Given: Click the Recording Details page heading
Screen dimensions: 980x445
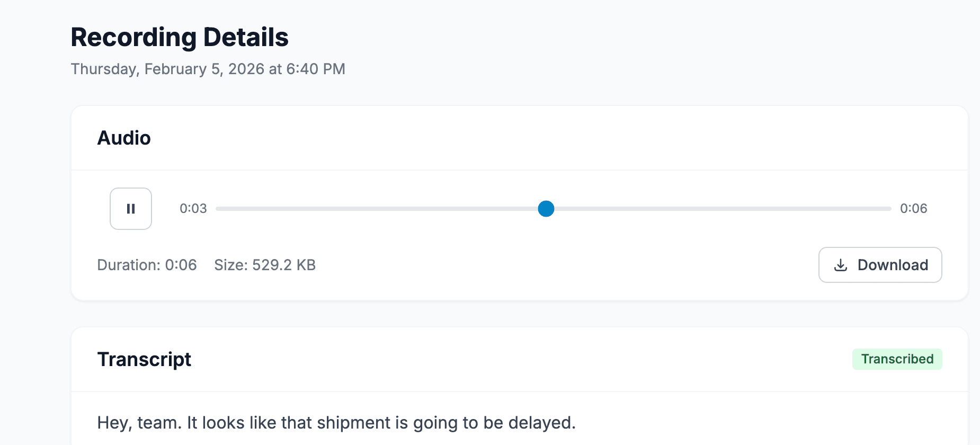Looking at the screenshot, I should click(180, 38).
